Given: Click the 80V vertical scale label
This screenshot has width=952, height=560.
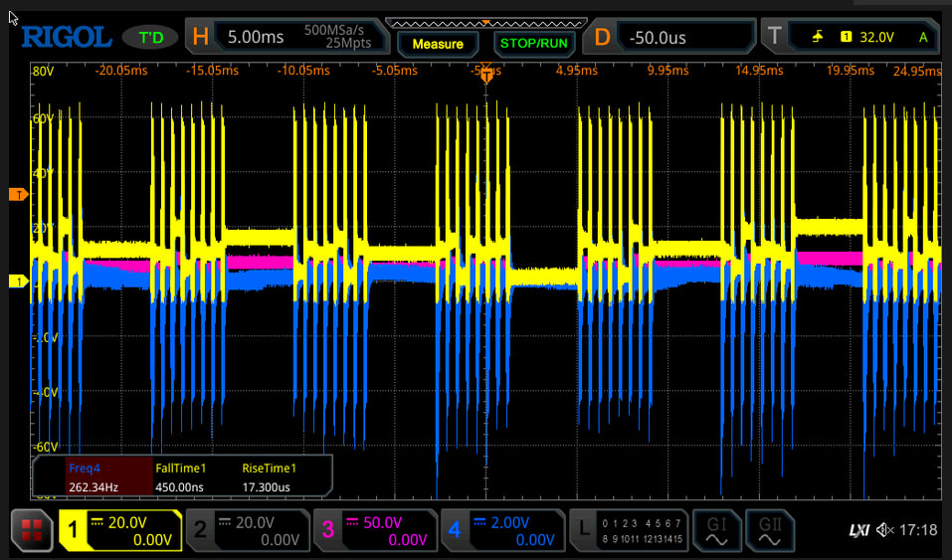Looking at the screenshot, I should click(43, 71).
